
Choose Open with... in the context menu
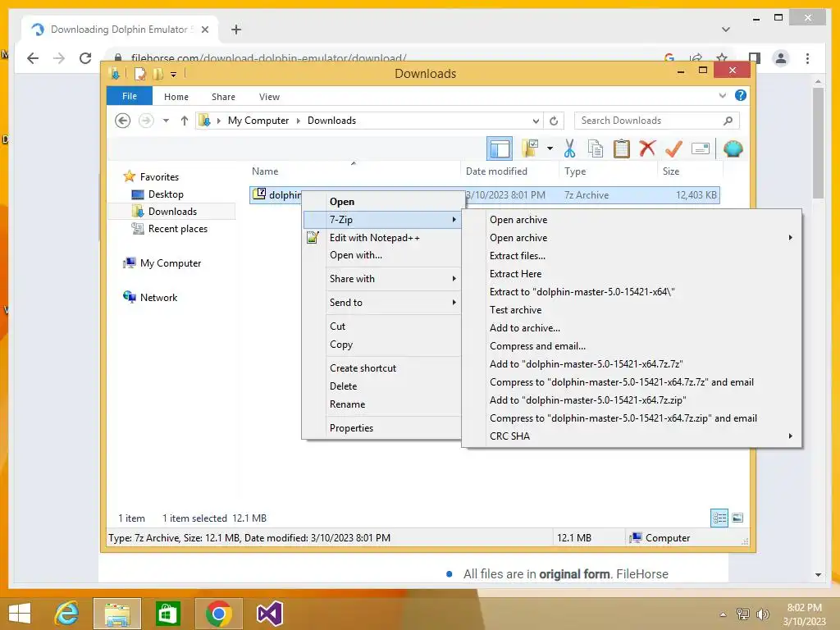(382, 255)
